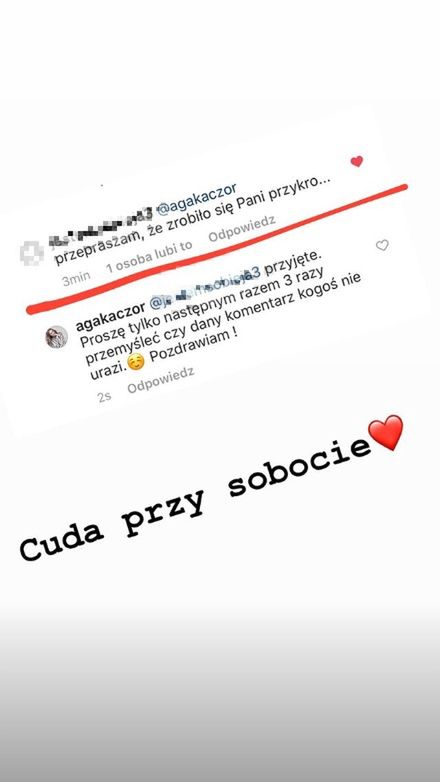
Task: Open the blurred mention before 'przyjęte'
Action: click(x=205, y=288)
